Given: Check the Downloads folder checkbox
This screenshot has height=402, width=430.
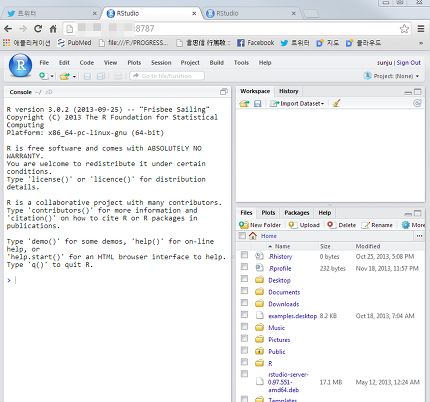Looking at the screenshot, I should coord(244,302).
